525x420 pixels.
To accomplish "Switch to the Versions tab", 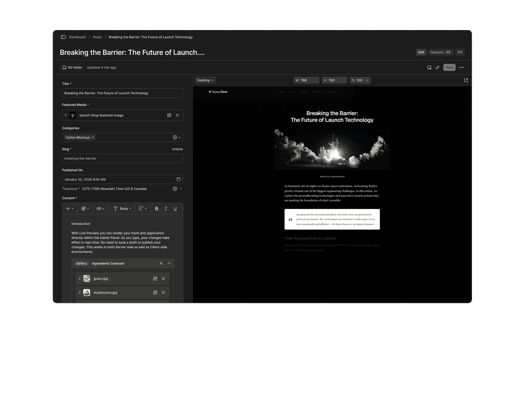I will [x=441, y=52].
